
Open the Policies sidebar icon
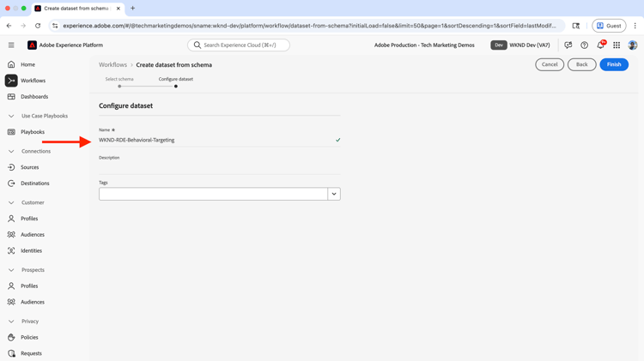[x=11, y=337]
